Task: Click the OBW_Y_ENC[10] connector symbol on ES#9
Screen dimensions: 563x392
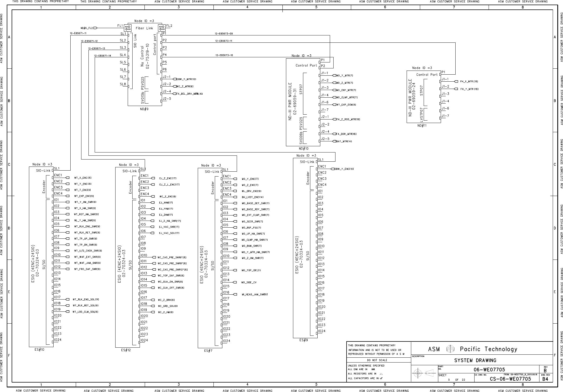Action: tap(333, 169)
